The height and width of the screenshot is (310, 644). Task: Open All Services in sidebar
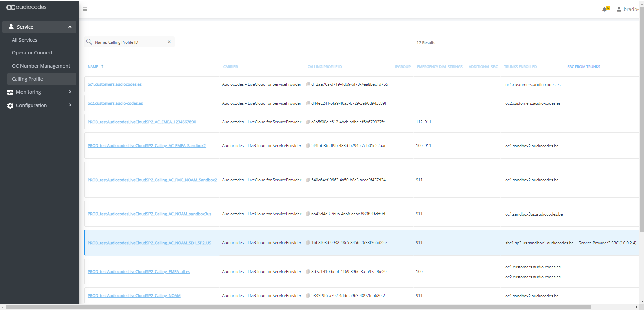pyautogui.click(x=25, y=40)
